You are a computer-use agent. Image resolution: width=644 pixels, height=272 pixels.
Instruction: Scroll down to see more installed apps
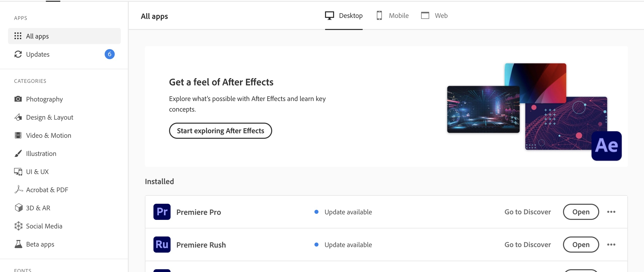click(x=386, y=238)
